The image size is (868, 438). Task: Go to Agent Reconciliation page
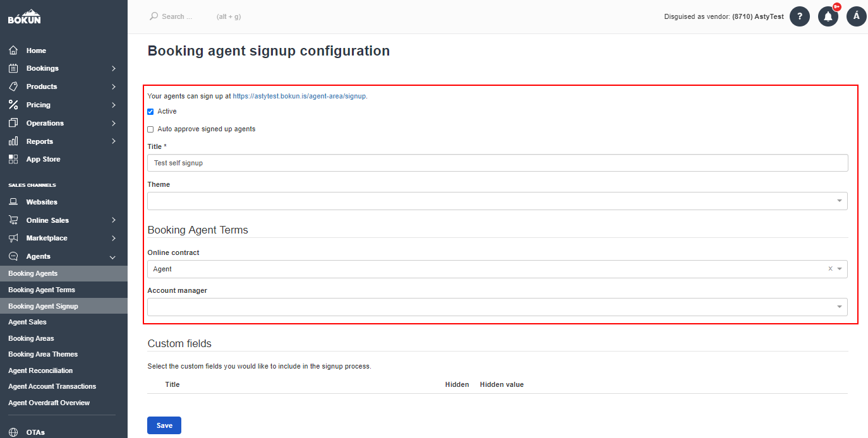point(40,370)
